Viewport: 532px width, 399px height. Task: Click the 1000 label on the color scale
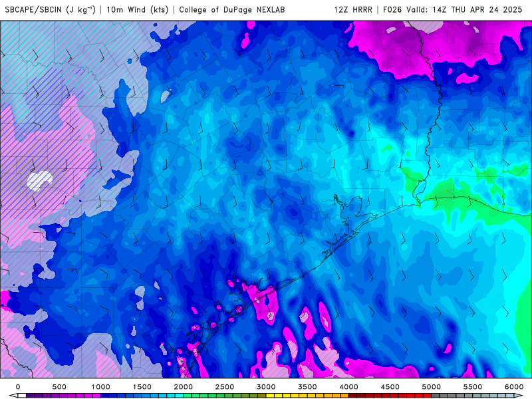click(101, 387)
